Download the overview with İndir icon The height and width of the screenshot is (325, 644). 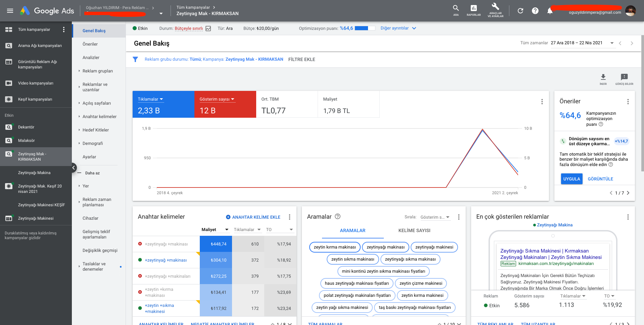[x=603, y=79]
